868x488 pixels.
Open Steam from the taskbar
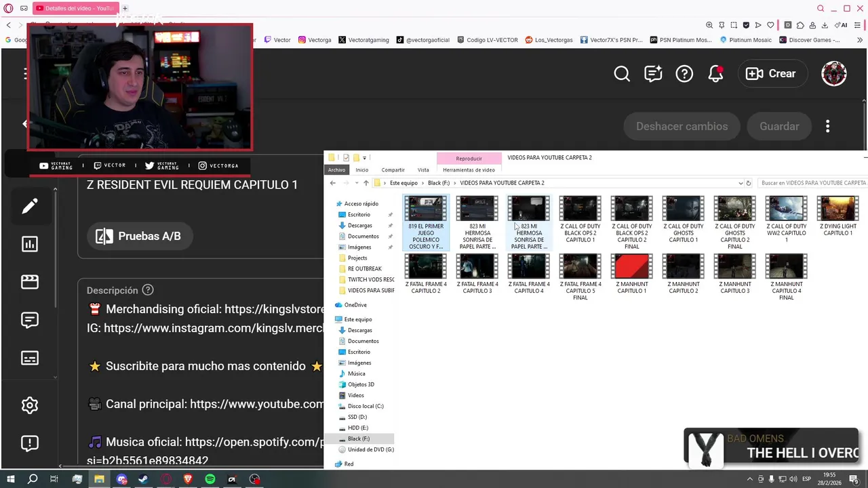click(144, 479)
